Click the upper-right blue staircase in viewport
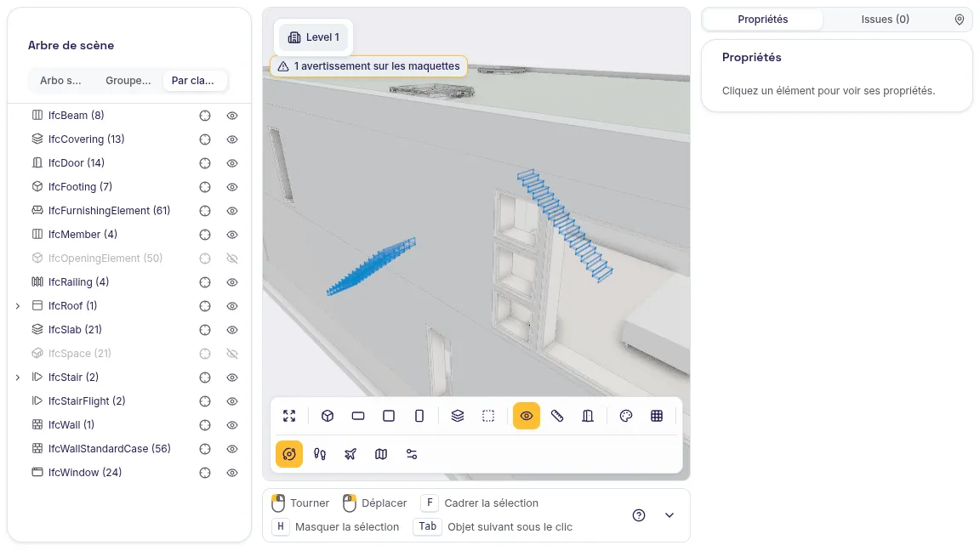980x551 pixels. 566,224
